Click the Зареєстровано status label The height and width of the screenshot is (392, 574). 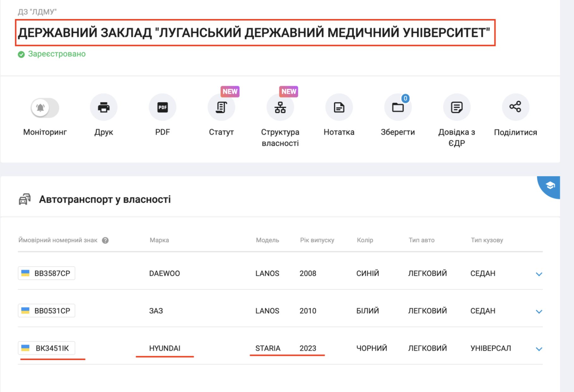(x=57, y=54)
